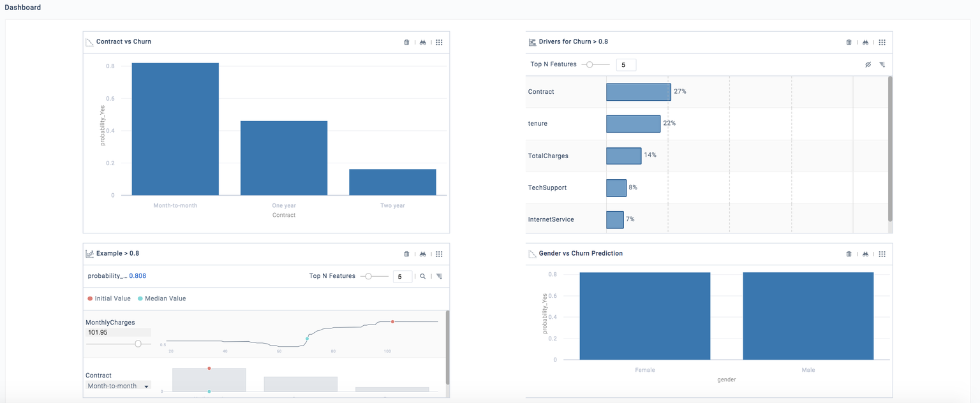Click the trash icon on Drivers for Churn panel

pos(849,41)
